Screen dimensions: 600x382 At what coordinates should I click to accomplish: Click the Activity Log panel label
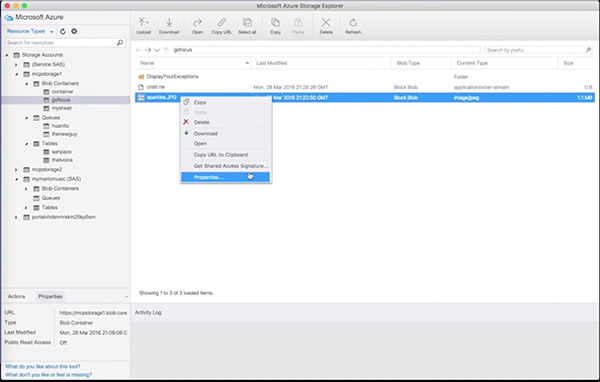(x=148, y=313)
